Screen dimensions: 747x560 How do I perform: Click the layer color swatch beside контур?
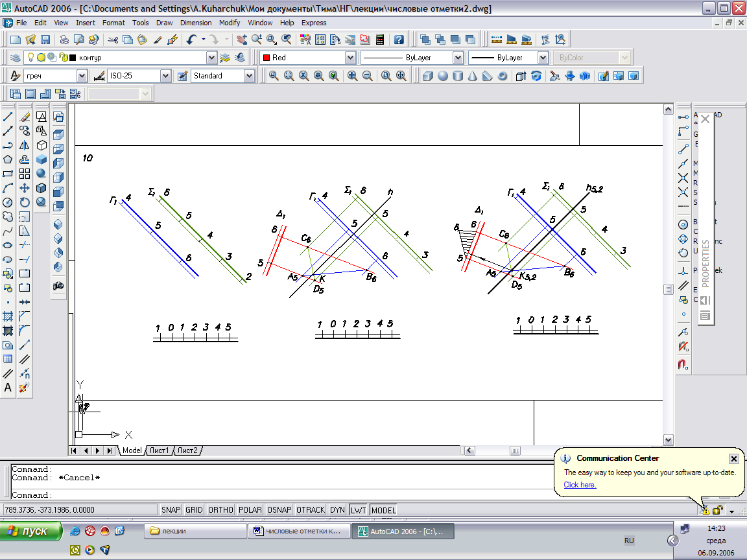[73, 58]
